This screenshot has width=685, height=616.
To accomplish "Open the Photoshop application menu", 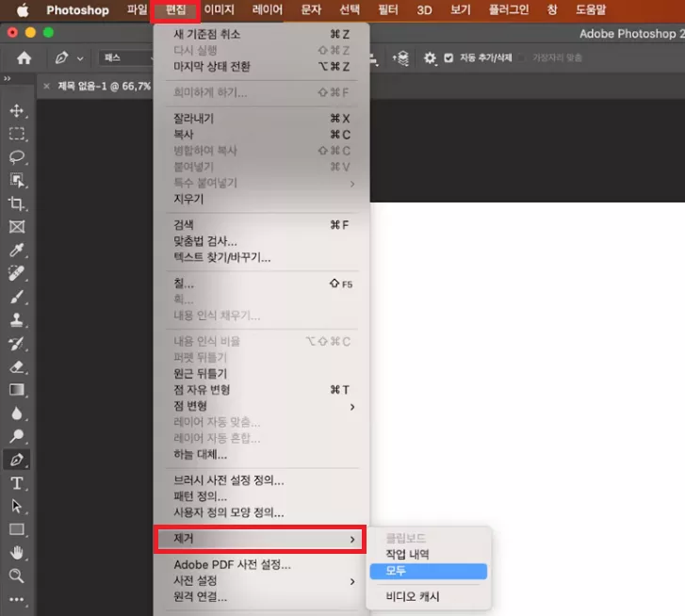I will (78, 9).
